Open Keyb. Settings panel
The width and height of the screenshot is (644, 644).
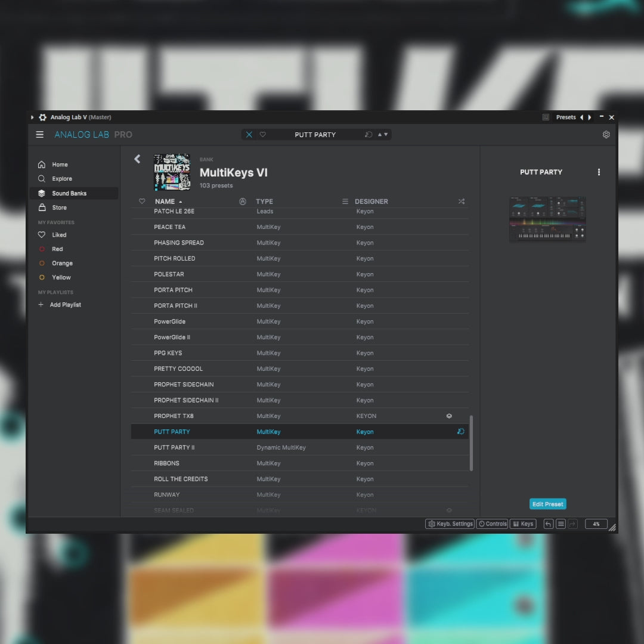click(x=450, y=524)
